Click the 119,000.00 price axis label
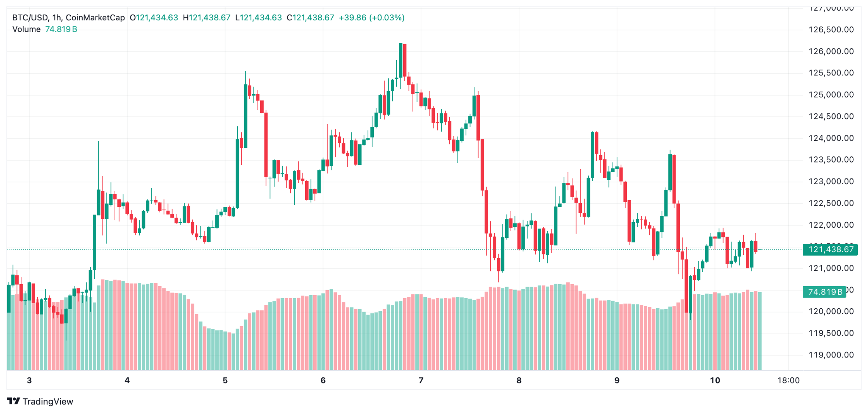Image resolution: width=868 pixels, height=413 pixels. tap(831, 355)
